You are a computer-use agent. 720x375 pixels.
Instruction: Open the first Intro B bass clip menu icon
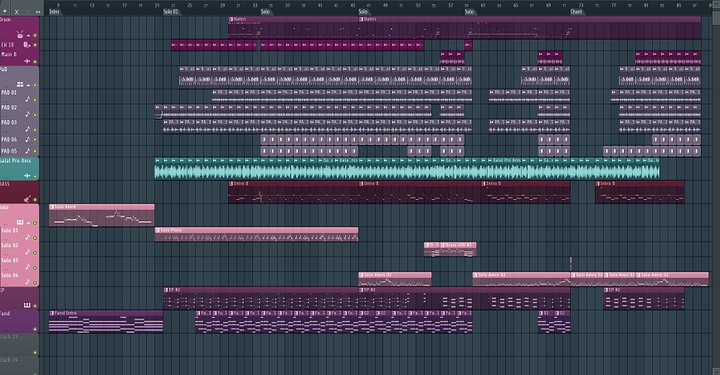(231, 184)
